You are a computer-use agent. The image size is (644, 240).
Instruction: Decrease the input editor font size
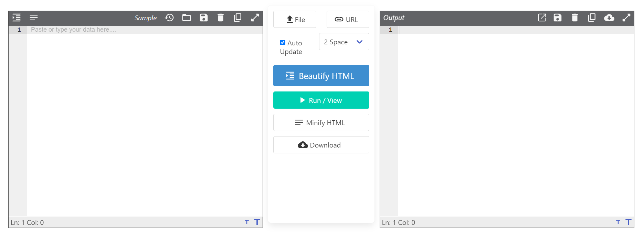pos(247,222)
